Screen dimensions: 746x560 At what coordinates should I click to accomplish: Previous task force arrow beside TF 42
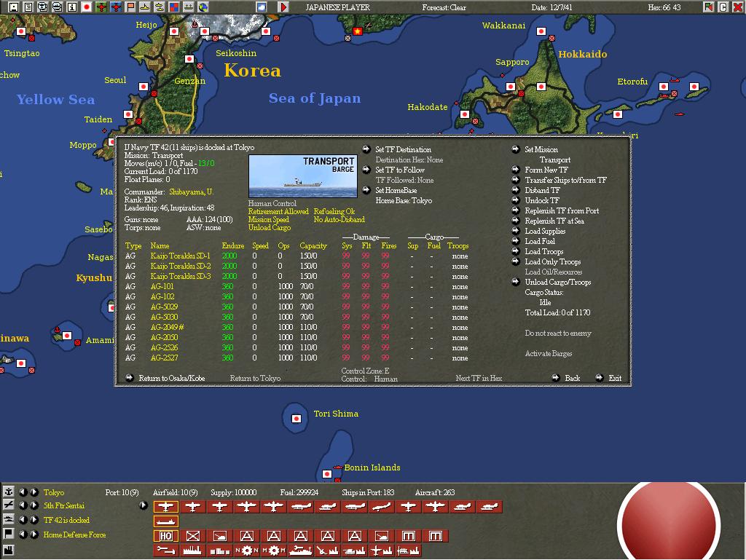(23, 520)
